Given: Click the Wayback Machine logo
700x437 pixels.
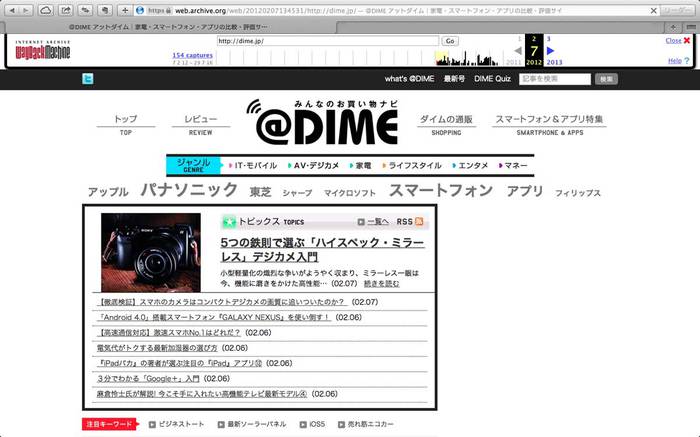Looking at the screenshot, I should click(x=43, y=50).
